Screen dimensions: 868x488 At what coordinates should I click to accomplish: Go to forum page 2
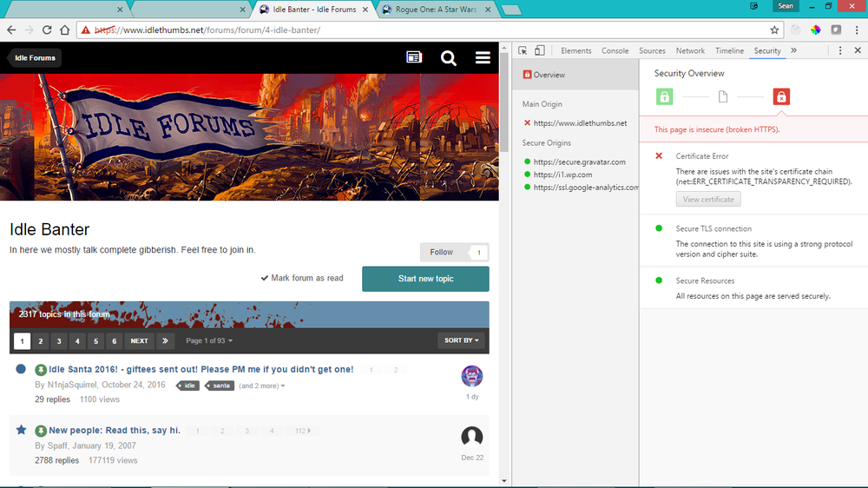click(41, 340)
